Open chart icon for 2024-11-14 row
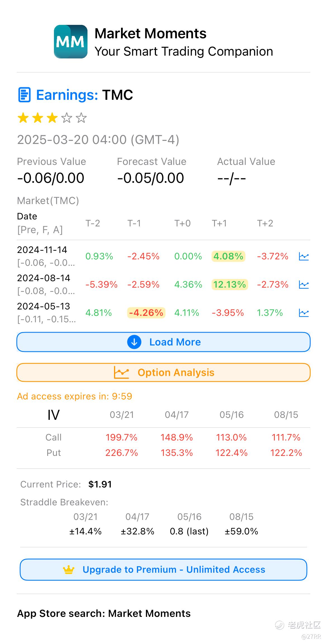Image resolution: width=327 pixels, height=644 pixels. point(304,256)
